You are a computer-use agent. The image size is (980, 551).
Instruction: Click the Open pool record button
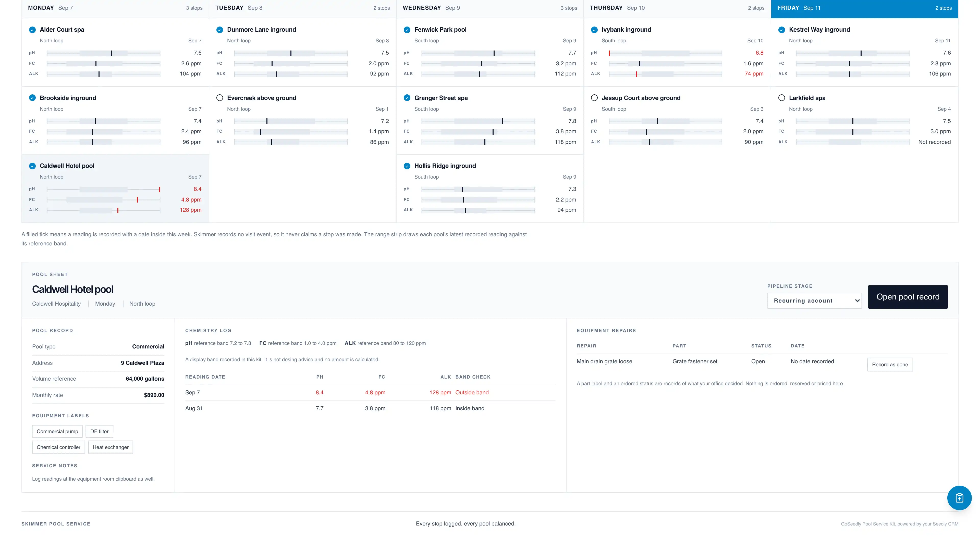pyautogui.click(x=908, y=297)
